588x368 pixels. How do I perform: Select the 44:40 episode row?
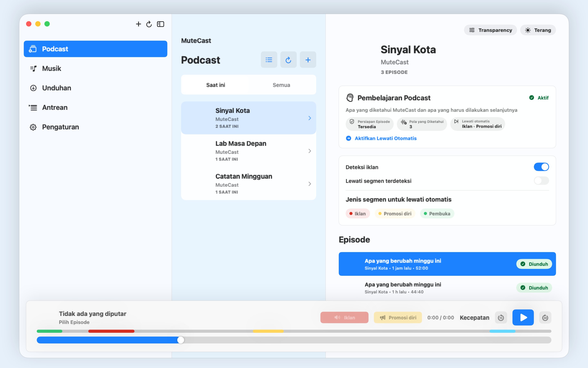(447, 288)
